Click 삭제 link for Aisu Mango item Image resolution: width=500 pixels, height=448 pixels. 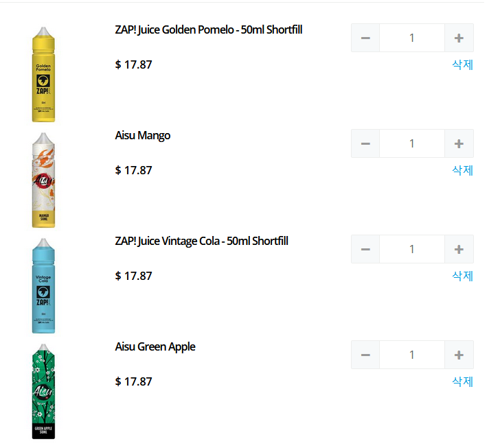pos(463,170)
